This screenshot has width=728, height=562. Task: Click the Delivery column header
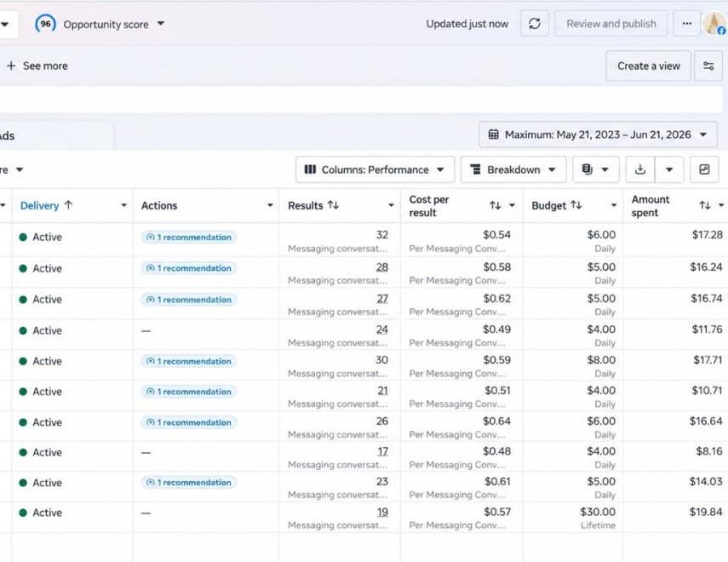40,205
